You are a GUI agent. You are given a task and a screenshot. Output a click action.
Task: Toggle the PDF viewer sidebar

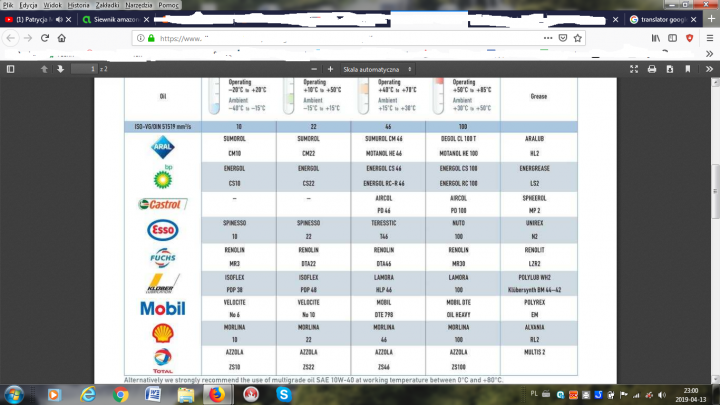tap(11, 69)
